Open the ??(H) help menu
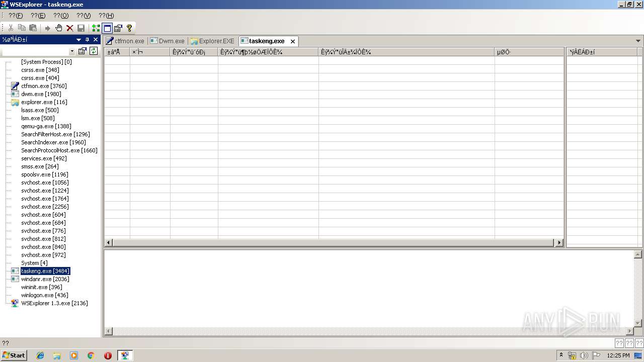The width and height of the screenshot is (644, 362). tap(106, 16)
